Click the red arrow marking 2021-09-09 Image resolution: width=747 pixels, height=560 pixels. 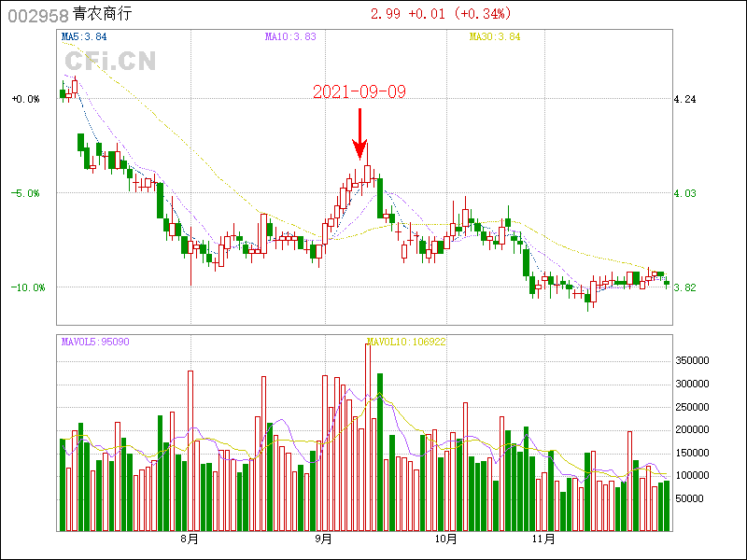(x=359, y=134)
